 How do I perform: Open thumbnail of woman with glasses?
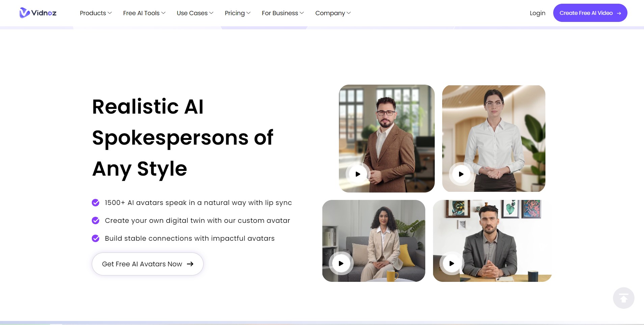tap(494, 139)
